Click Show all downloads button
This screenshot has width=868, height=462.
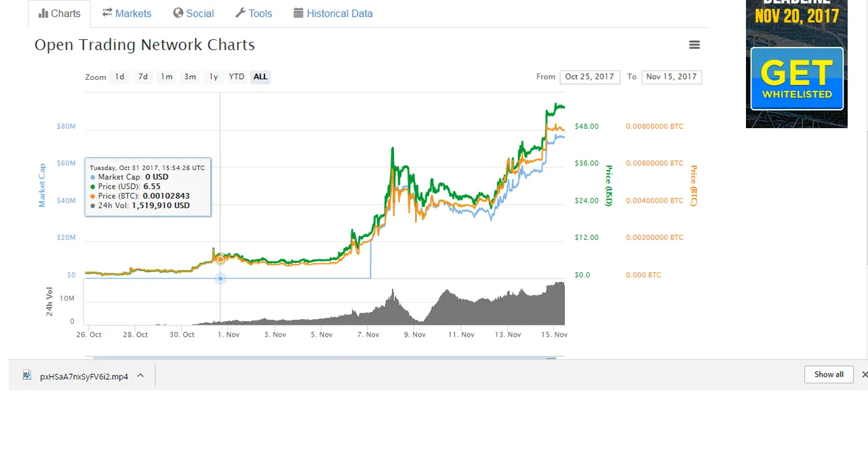pos(829,375)
